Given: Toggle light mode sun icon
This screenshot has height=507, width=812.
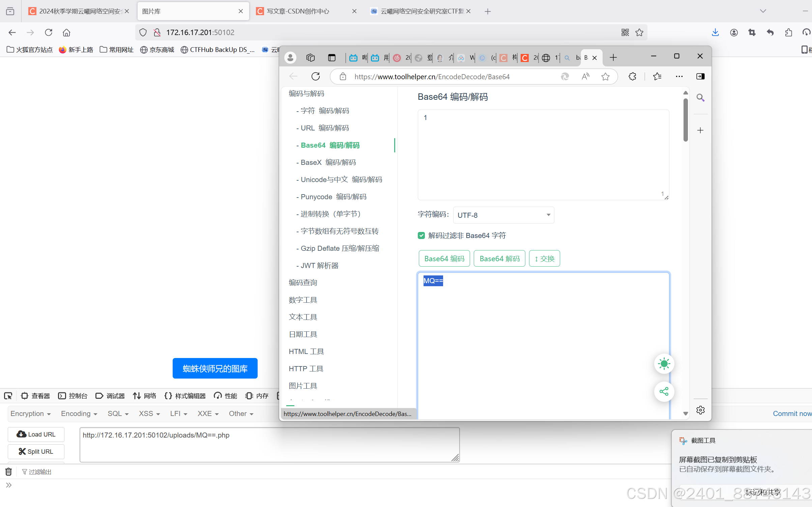Looking at the screenshot, I should pyautogui.click(x=664, y=364).
